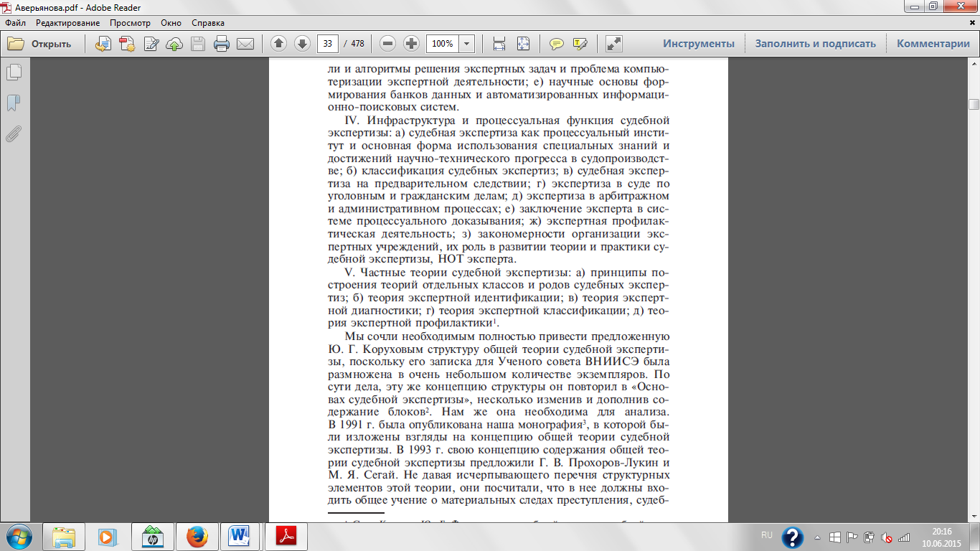Image resolution: width=980 pixels, height=551 pixels.
Task: Open the Заполнить и подписать pane
Action: point(815,44)
